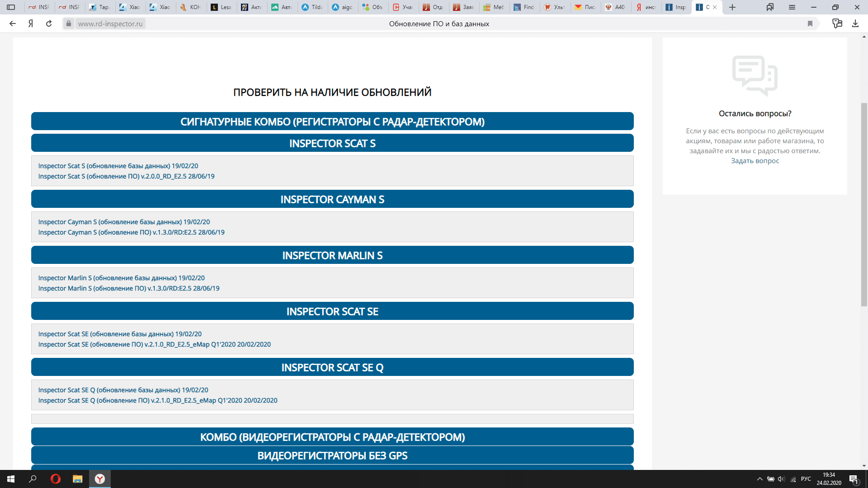Expand the INSPECTOR SCAT S section header

332,143
